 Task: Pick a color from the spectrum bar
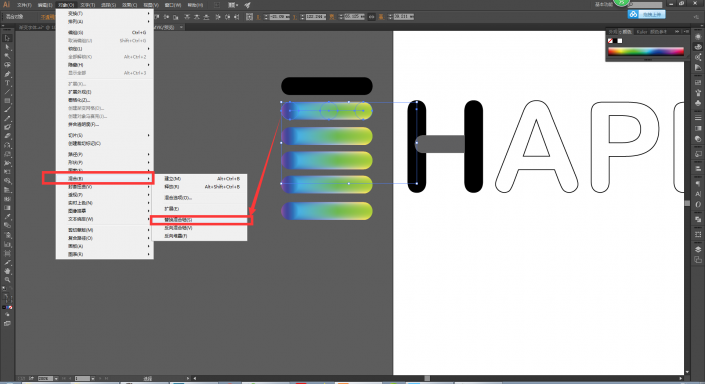coord(646,52)
